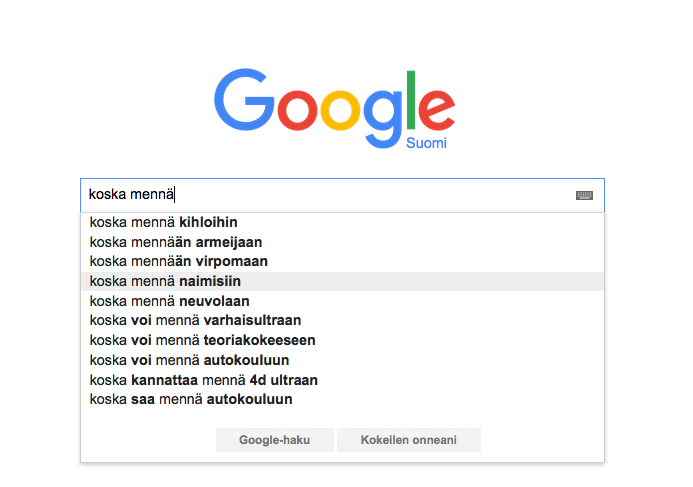Screen dimensions: 693x487
Task: Click the green letter l in the logo
Action: [x=411, y=99]
